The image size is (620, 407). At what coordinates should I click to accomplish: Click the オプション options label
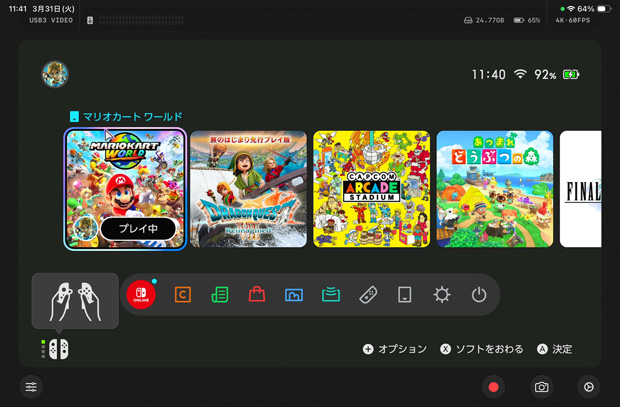(x=396, y=349)
